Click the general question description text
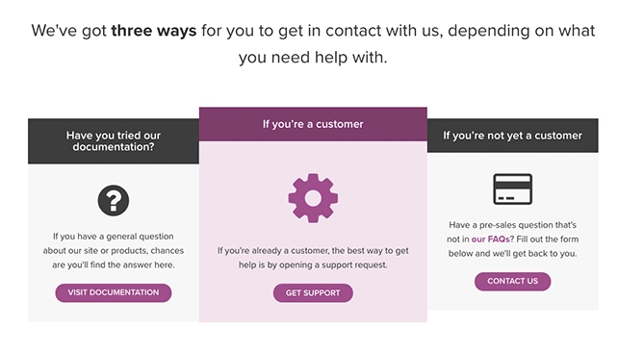Image resolution: width=644 pixels, height=352 pixels. [x=114, y=251]
